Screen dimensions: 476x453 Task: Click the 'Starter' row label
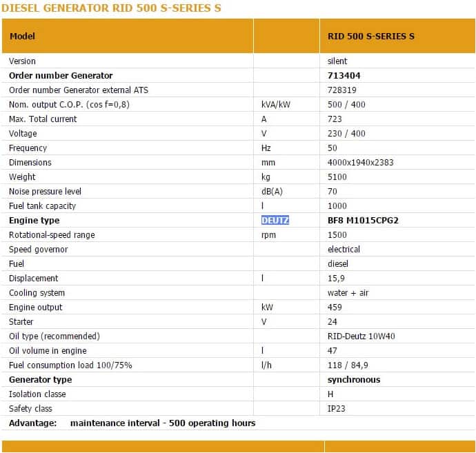[x=21, y=321]
